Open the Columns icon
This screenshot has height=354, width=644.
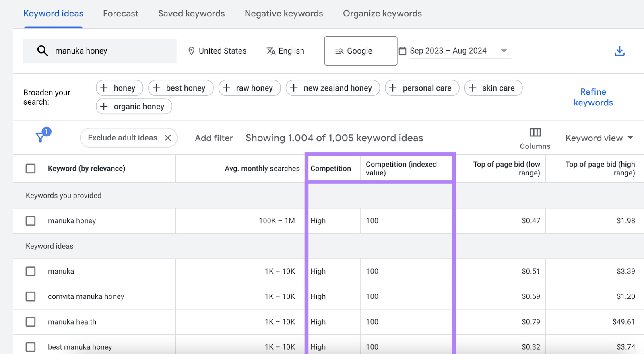535,132
